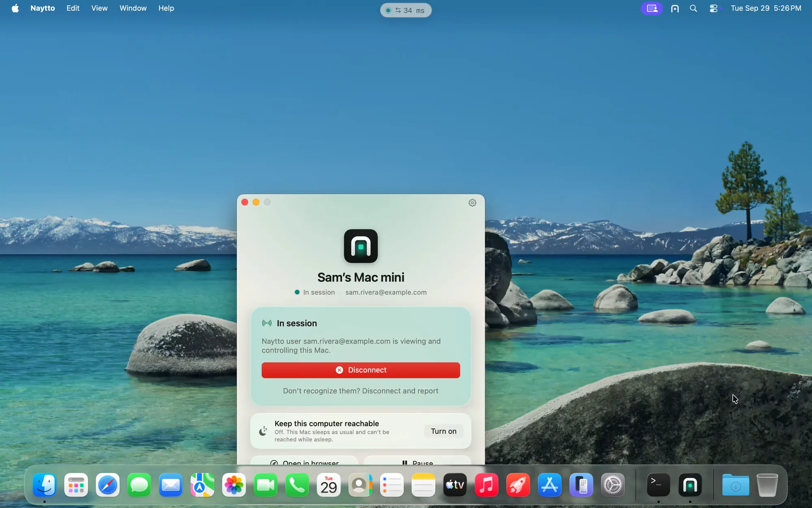The height and width of the screenshot is (508, 812).
Task: Open Terminal from the Dock
Action: 658,485
